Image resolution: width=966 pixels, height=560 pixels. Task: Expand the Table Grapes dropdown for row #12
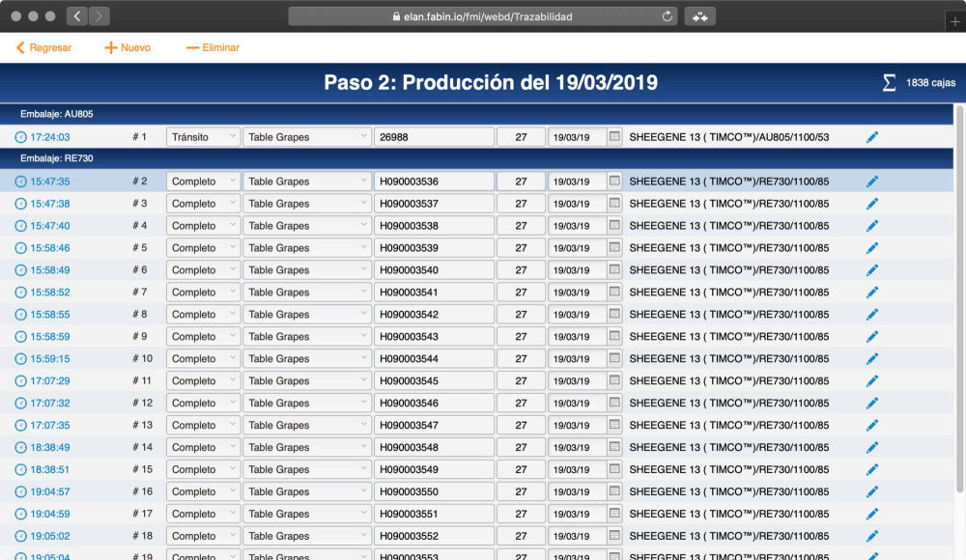pos(306,404)
